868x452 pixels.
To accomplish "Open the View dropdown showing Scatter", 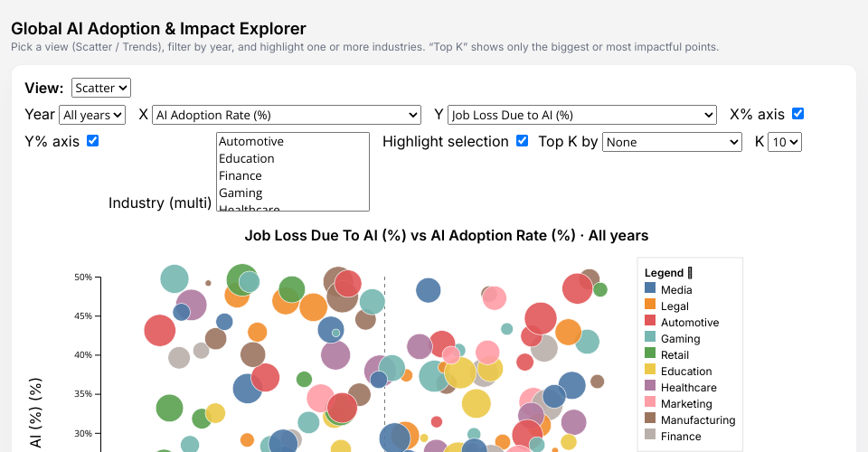I will (101, 88).
